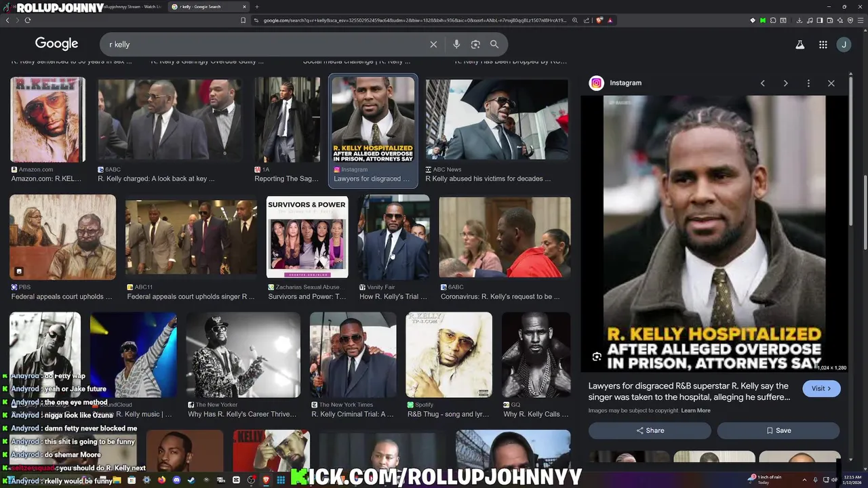Switch to the rollupjohnnyy Stream tab
The height and width of the screenshot is (488, 868).
click(x=132, y=7)
